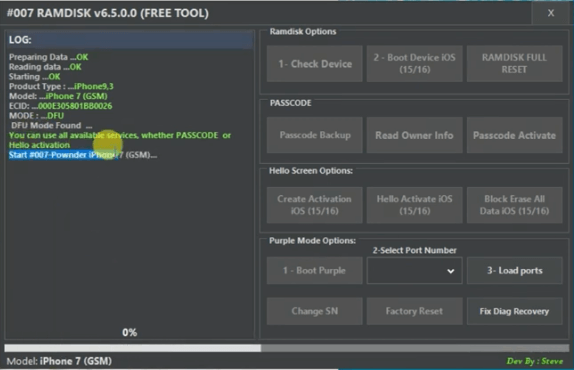Click the 1- Check Device button
The width and height of the screenshot is (574, 370).
[x=315, y=64]
